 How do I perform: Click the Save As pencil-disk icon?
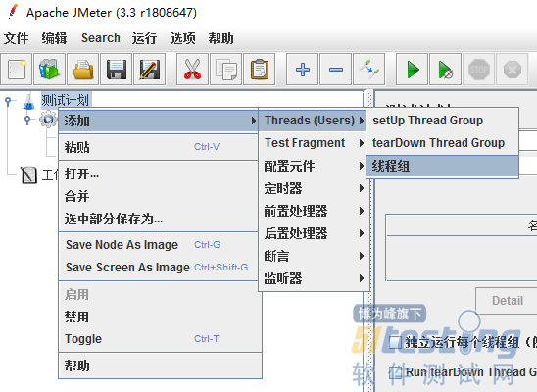(x=150, y=70)
